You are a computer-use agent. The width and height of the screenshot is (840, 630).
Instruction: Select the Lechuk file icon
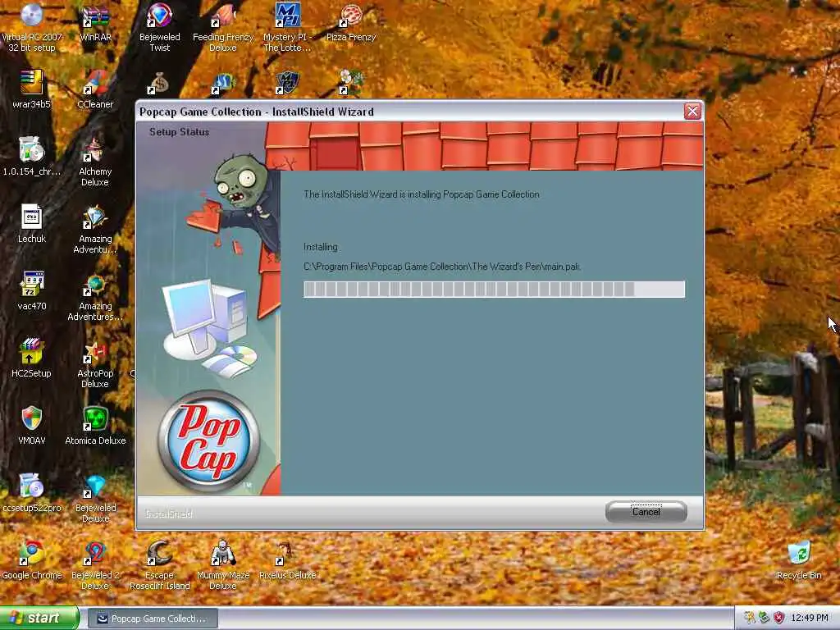[x=32, y=224]
